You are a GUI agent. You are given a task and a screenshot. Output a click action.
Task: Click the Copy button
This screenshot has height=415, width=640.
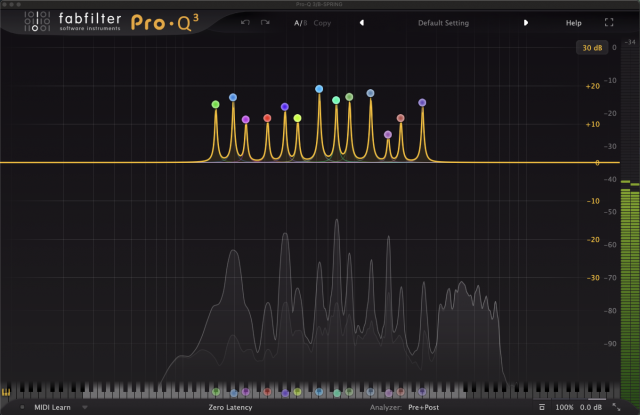point(322,22)
